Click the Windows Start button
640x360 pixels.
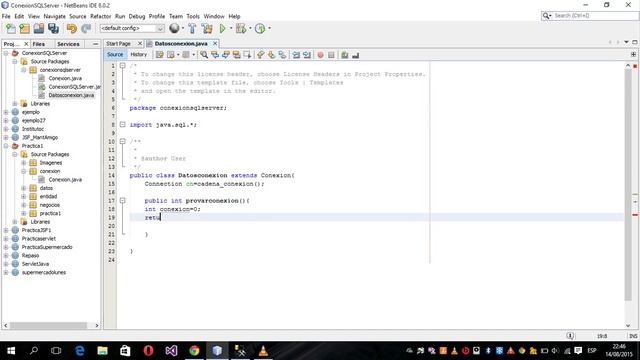[x=11, y=351]
